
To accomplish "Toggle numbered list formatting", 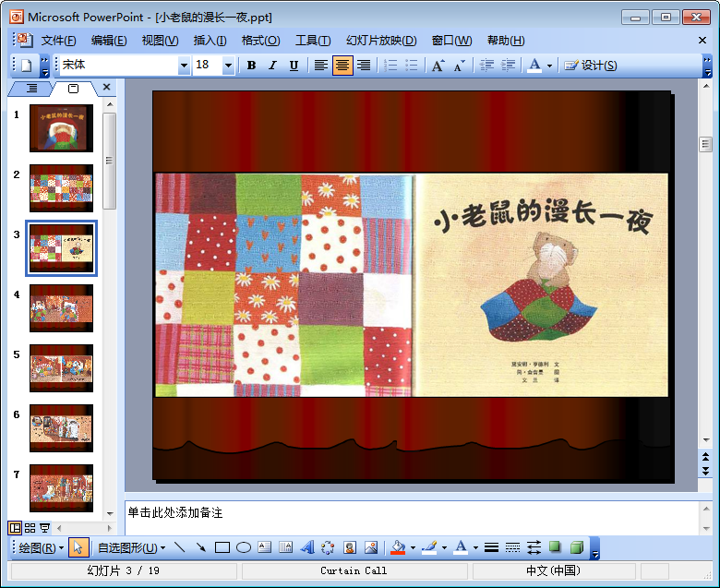I will click(390, 66).
